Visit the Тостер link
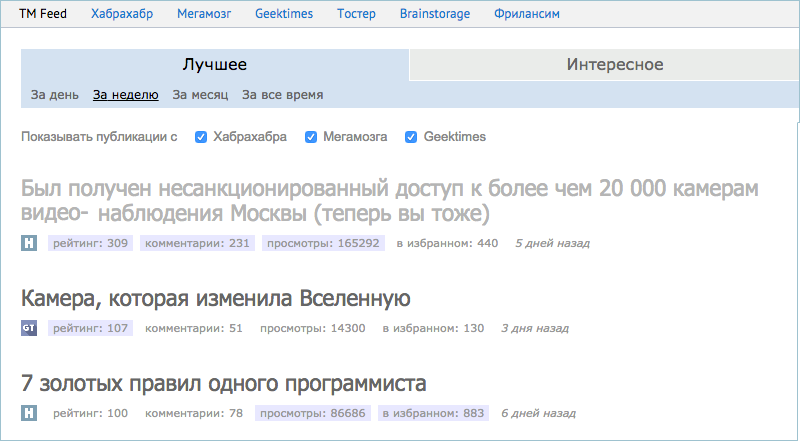The image size is (800, 441). click(356, 14)
